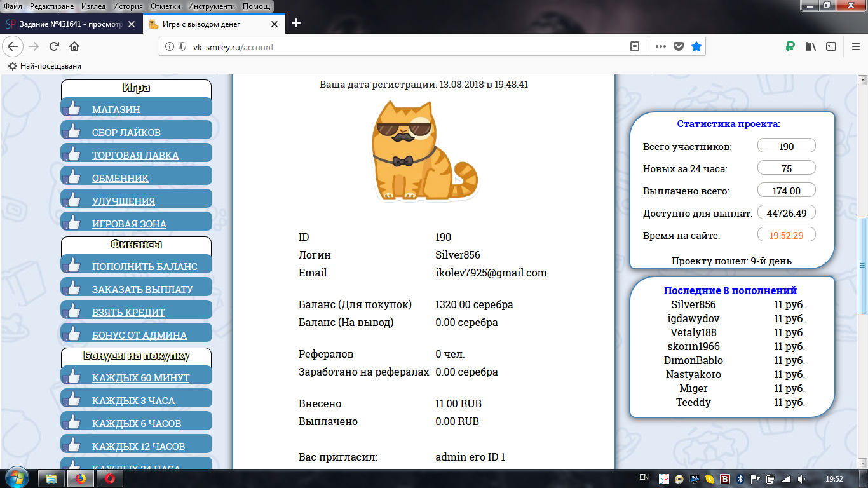Click the thumbs-up icon beside КАЖДЫХ 3 ЧАСА
Screen dimensions: 868x488
pos(72,399)
